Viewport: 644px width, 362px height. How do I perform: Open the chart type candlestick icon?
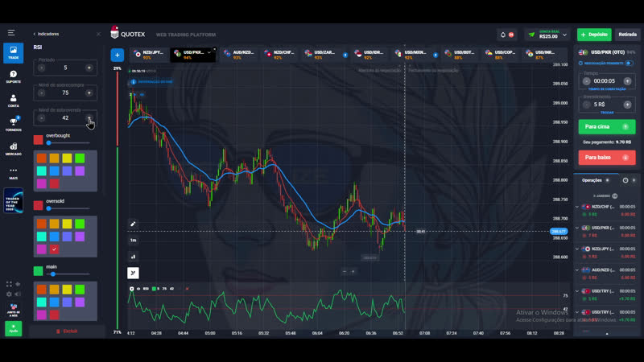click(133, 257)
